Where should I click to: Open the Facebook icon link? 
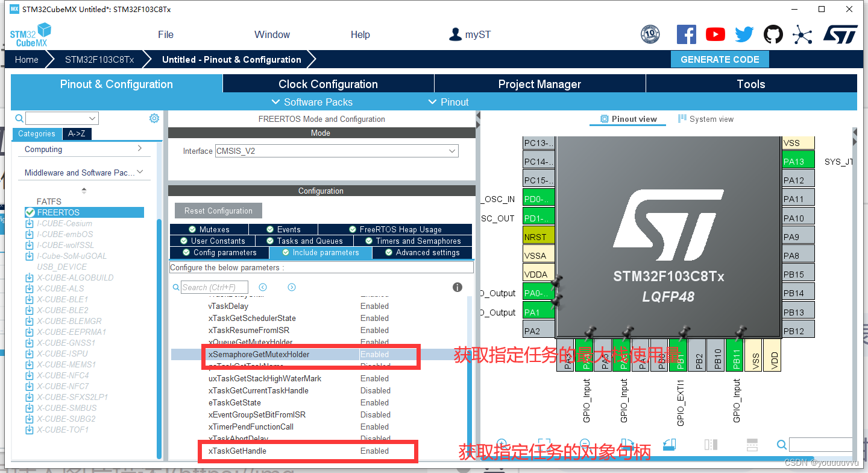pos(687,34)
